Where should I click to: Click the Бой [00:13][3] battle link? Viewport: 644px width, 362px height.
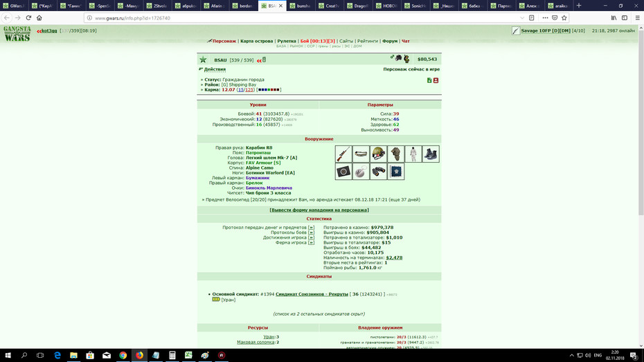tap(317, 41)
